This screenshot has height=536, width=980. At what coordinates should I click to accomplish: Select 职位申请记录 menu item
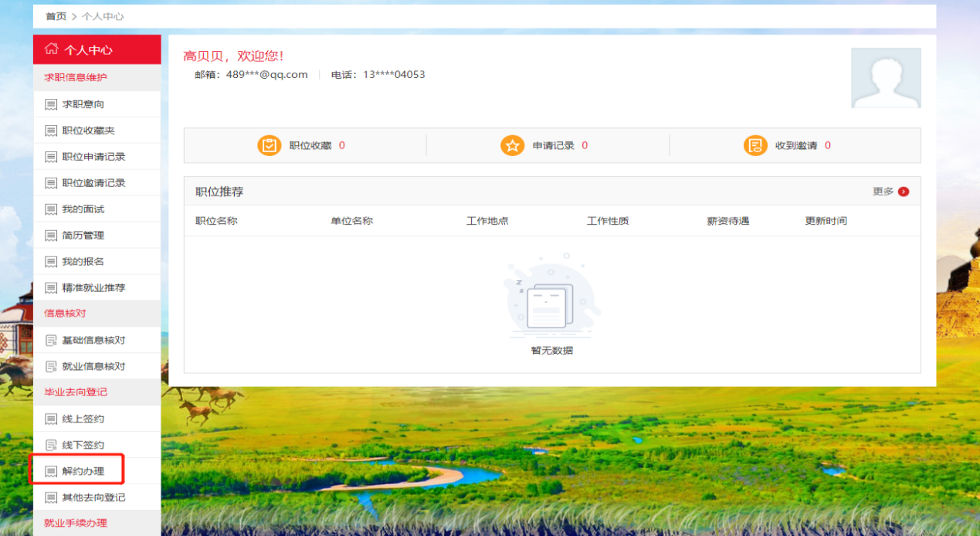(x=93, y=157)
